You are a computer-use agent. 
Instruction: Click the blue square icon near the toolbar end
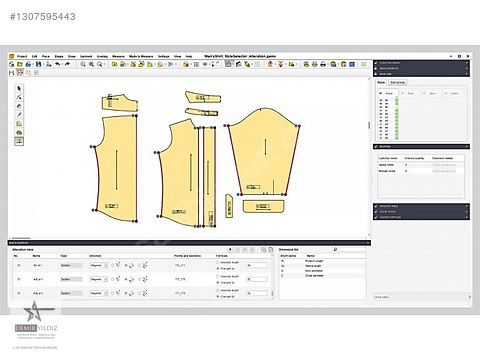point(352,64)
